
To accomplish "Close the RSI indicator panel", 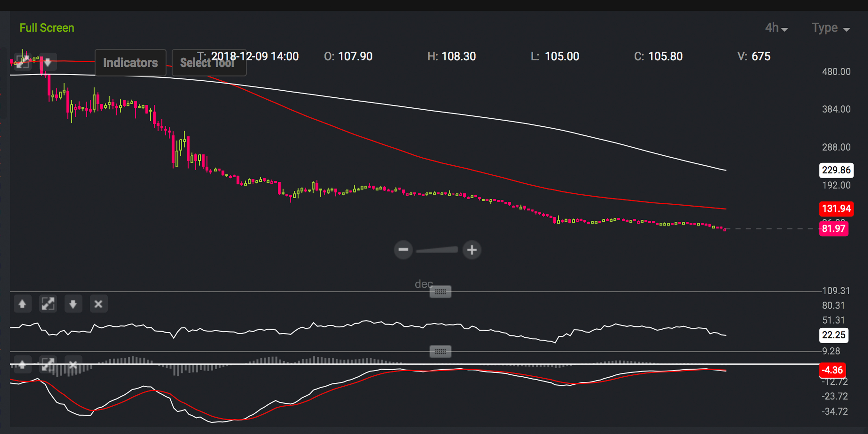I will coord(98,304).
